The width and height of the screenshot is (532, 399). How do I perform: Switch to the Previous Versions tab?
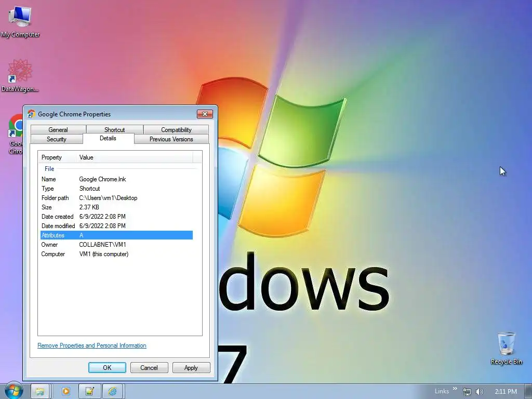point(171,139)
